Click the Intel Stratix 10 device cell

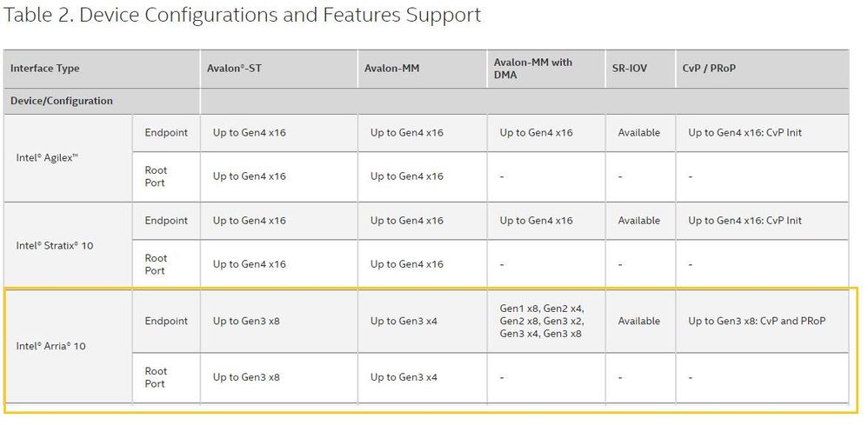point(54,246)
